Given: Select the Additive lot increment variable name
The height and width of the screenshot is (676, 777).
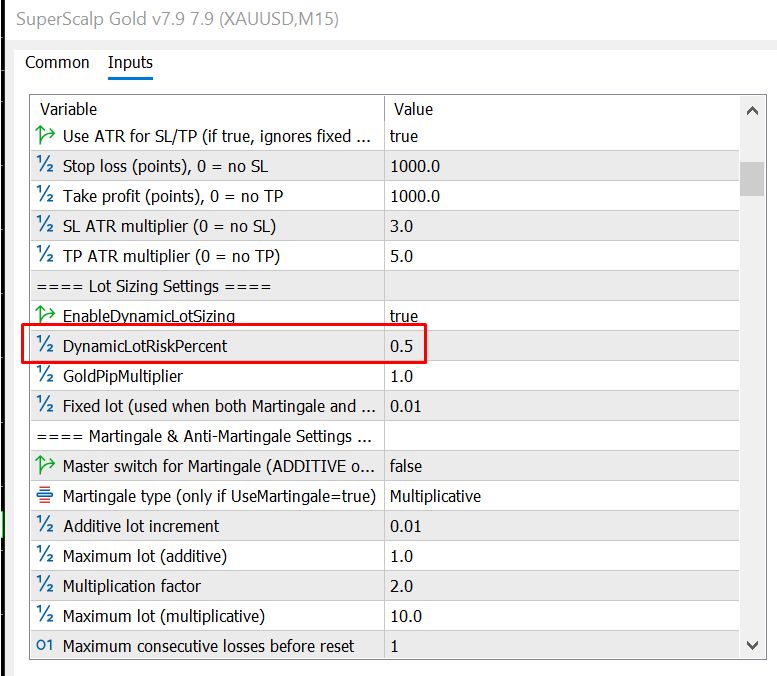Looking at the screenshot, I should pyautogui.click(x=141, y=526).
